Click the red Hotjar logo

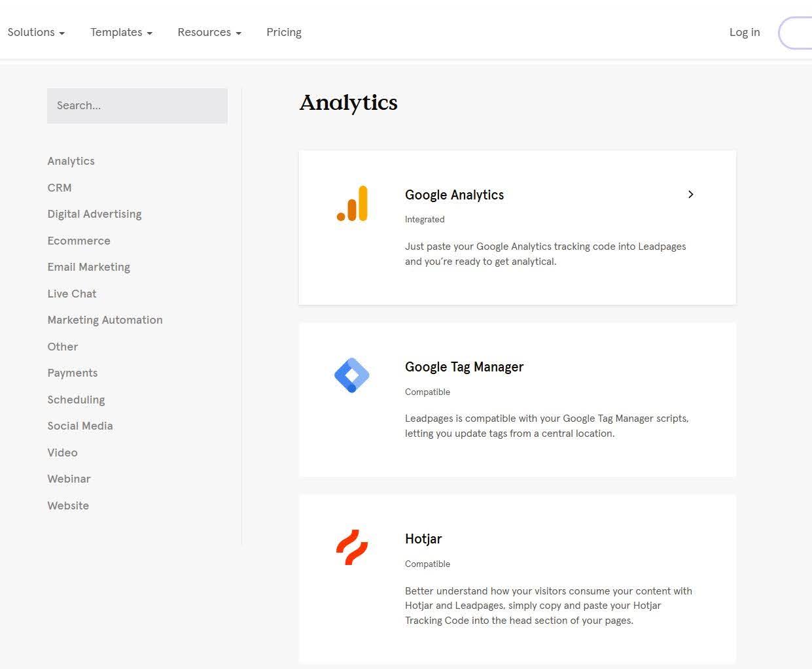click(x=352, y=547)
